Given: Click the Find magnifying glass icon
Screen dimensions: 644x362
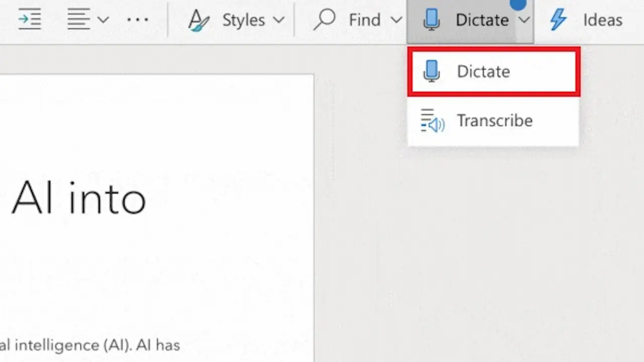Looking at the screenshot, I should pyautogui.click(x=324, y=20).
